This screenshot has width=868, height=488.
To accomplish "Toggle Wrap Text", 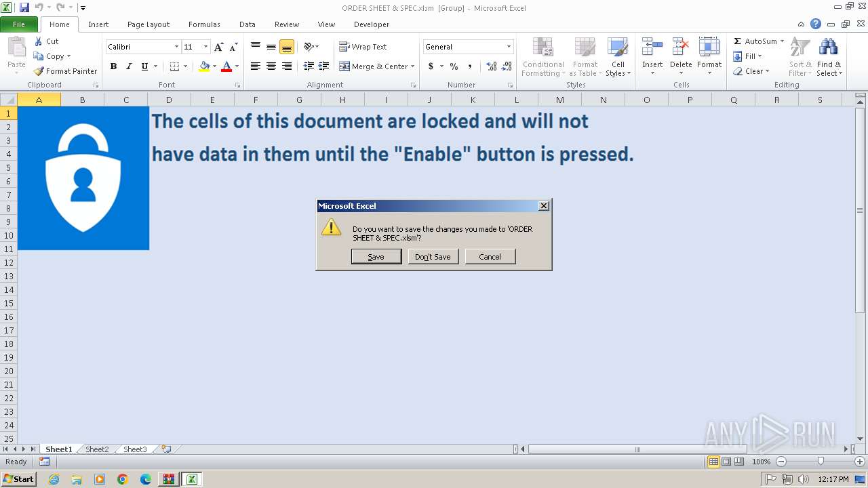I will 363,47.
